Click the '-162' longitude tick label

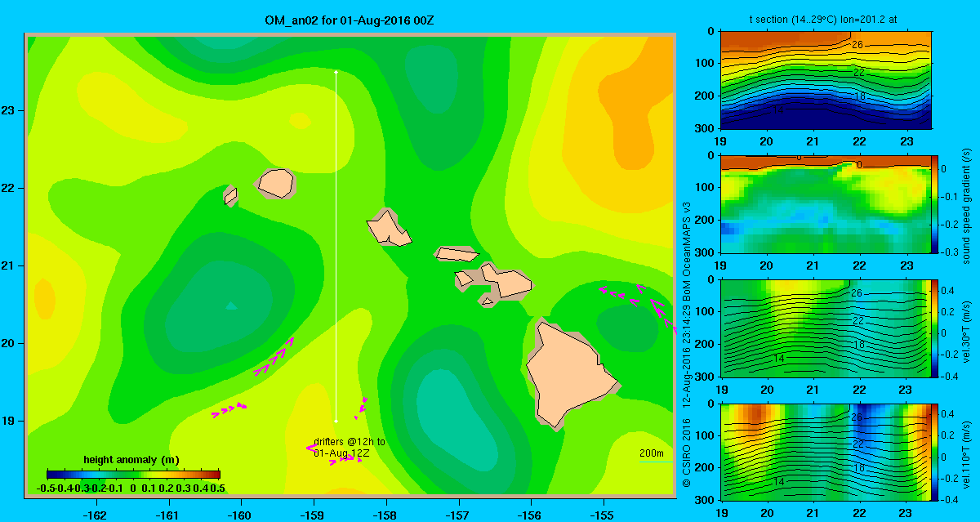(x=96, y=515)
